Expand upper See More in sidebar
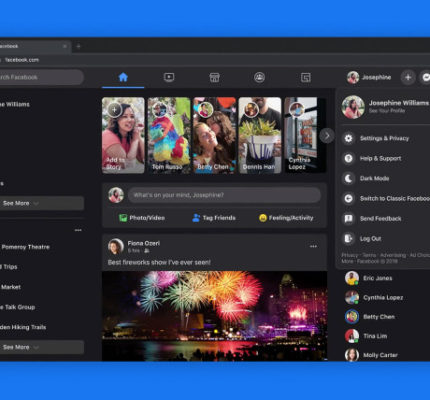Viewport: 430px width, 400px height. click(42, 203)
